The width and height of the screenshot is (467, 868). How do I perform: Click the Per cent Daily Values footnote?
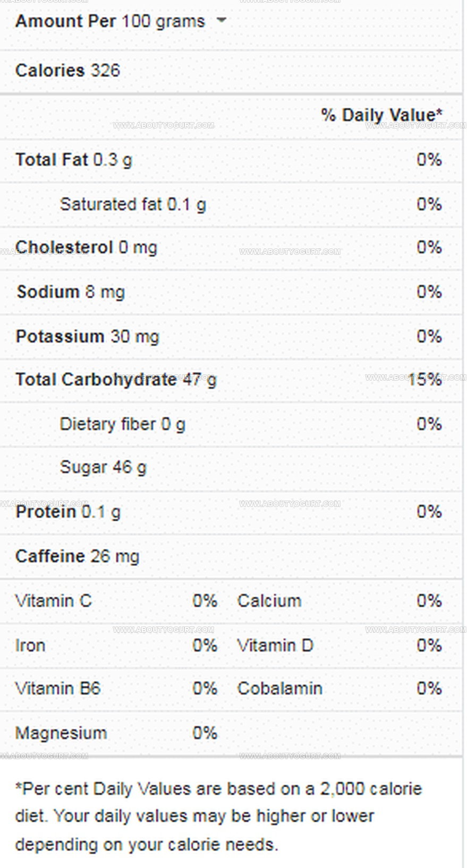click(218, 817)
